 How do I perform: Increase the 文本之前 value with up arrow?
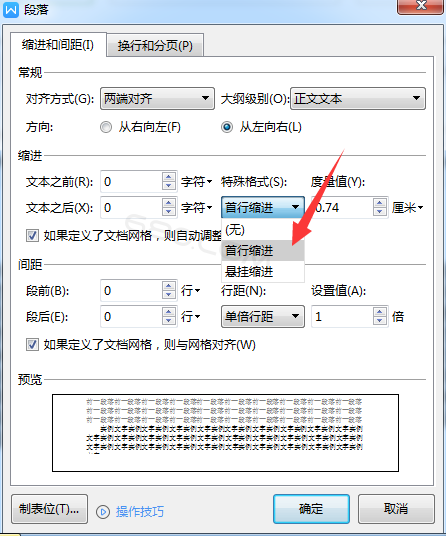[x=168, y=177]
